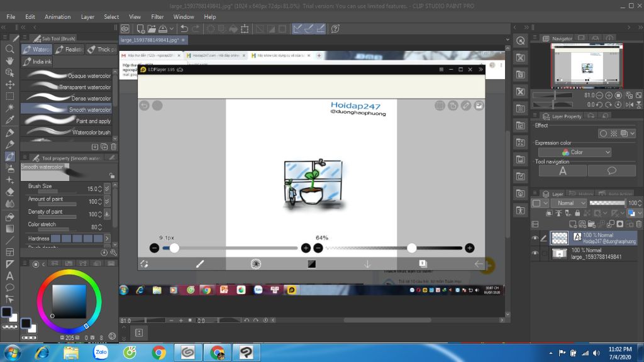Open the Filter menu
Image resolution: width=644 pixels, height=362 pixels.
tap(157, 17)
